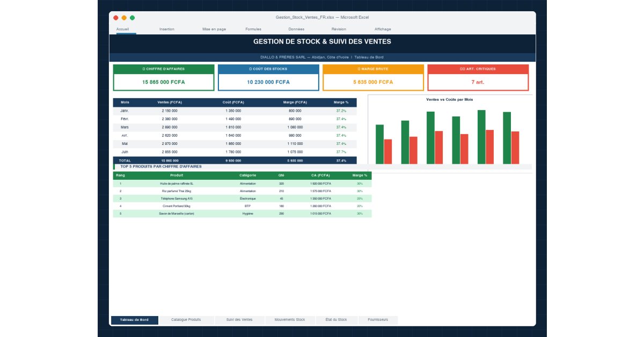This screenshot has height=337, width=644.
Task: Click the Produit column header
Action: click(177, 175)
